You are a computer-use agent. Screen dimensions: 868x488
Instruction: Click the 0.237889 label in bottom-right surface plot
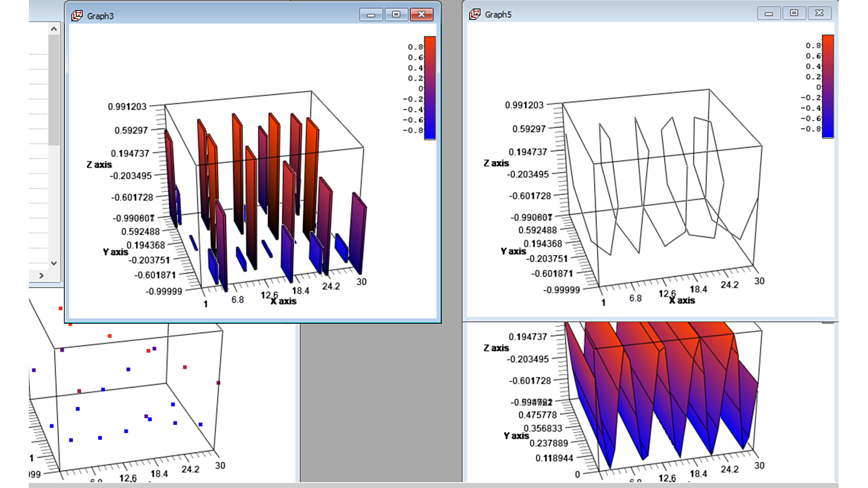(549, 443)
